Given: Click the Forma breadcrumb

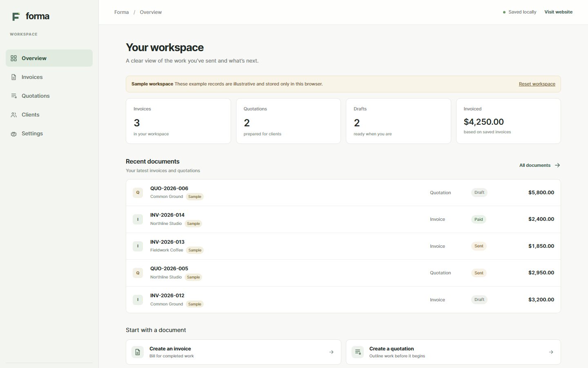Looking at the screenshot, I should point(122,12).
